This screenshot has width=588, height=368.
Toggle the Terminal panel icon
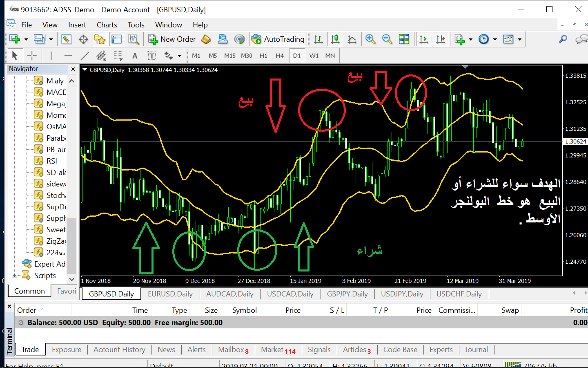(116, 39)
